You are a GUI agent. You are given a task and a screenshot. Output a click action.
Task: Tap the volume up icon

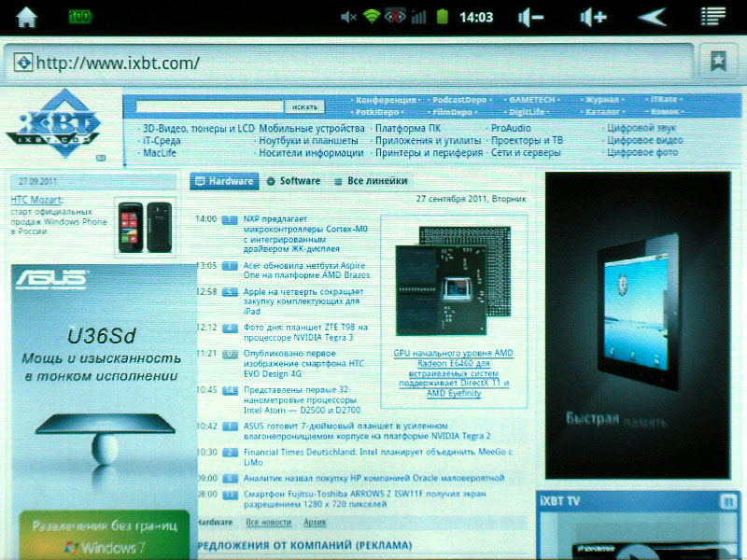(x=593, y=18)
